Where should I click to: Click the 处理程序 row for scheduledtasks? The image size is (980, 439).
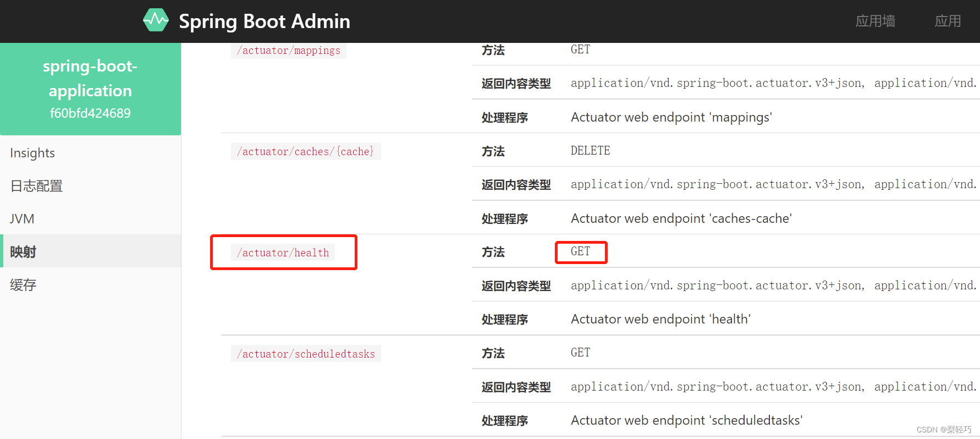click(x=504, y=420)
